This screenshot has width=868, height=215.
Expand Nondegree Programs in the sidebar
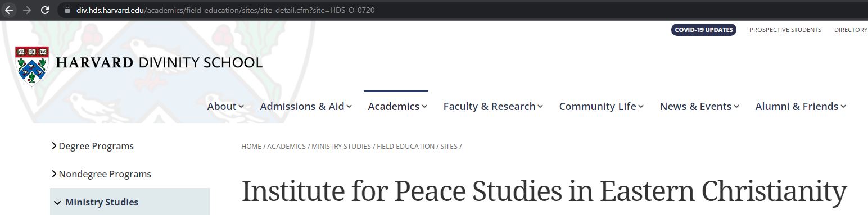(x=101, y=174)
